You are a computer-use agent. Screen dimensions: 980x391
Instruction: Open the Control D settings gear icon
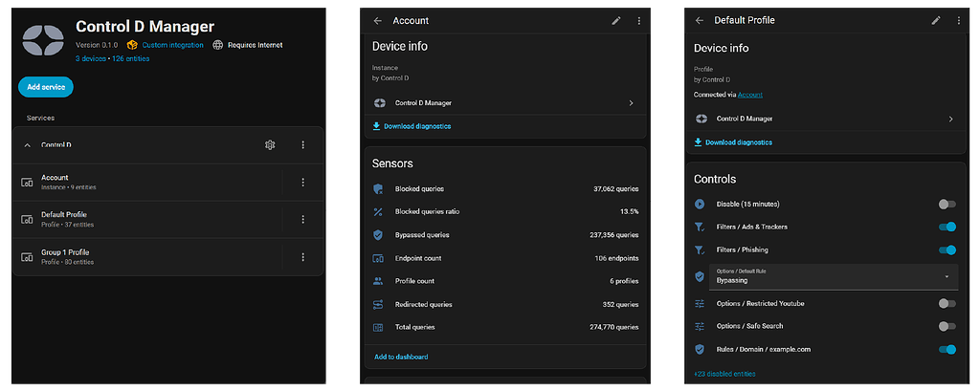point(270,145)
